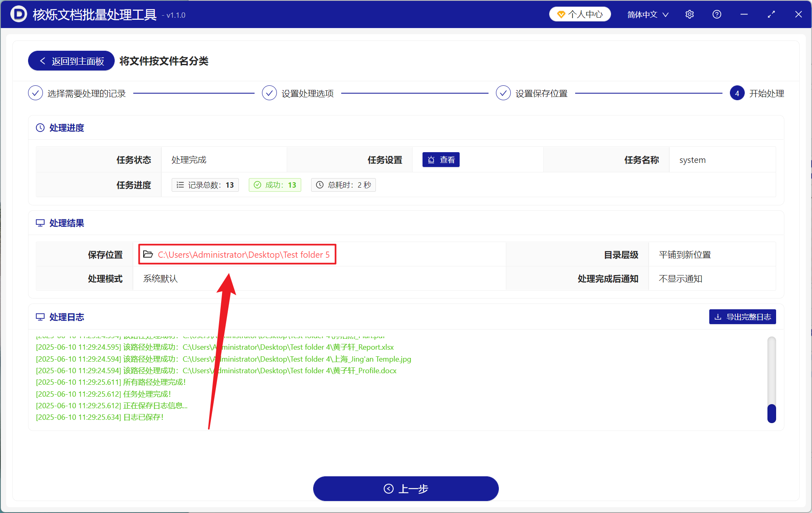Click the monitor icon beside 处理结果
The image size is (812, 513).
(40, 223)
